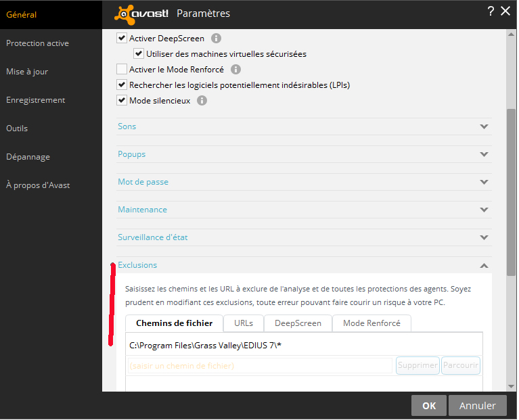Expand the Popups section chevron
The width and height of the screenshot is (519, 420).
tap(485, 154)
